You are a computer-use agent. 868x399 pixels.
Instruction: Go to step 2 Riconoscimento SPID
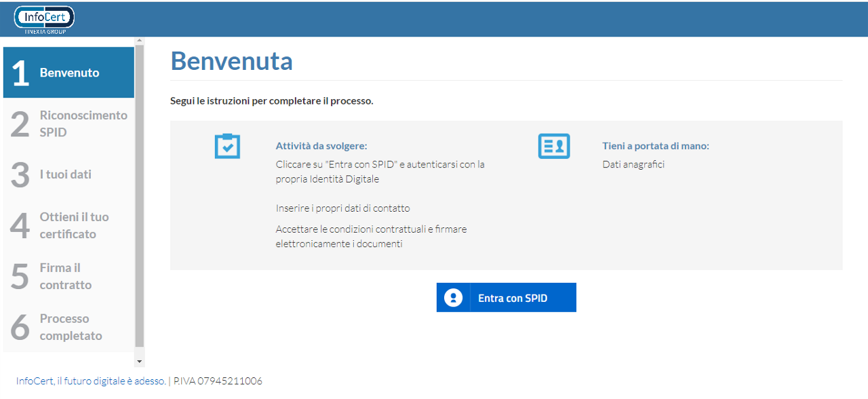point(68,123)
